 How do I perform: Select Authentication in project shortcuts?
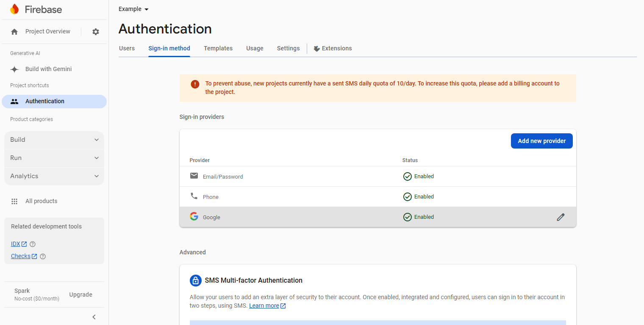pyautogui.click(x=54, y=102)
